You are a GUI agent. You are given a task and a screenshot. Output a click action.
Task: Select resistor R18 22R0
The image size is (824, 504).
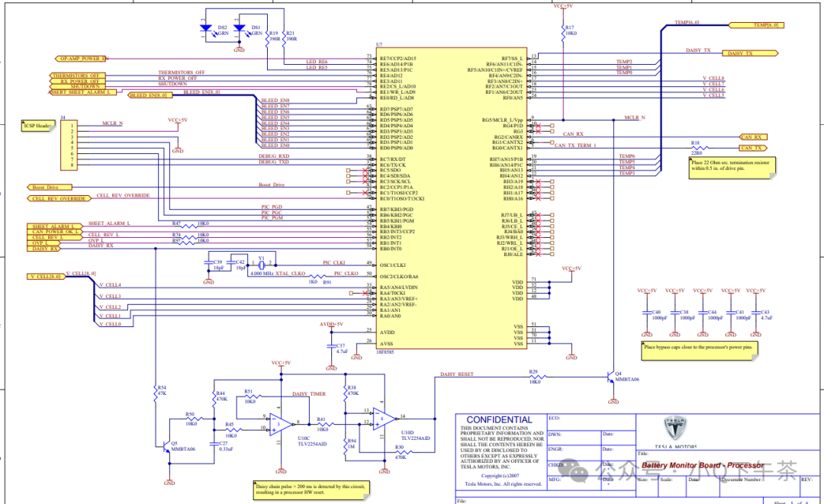[698, 148]
